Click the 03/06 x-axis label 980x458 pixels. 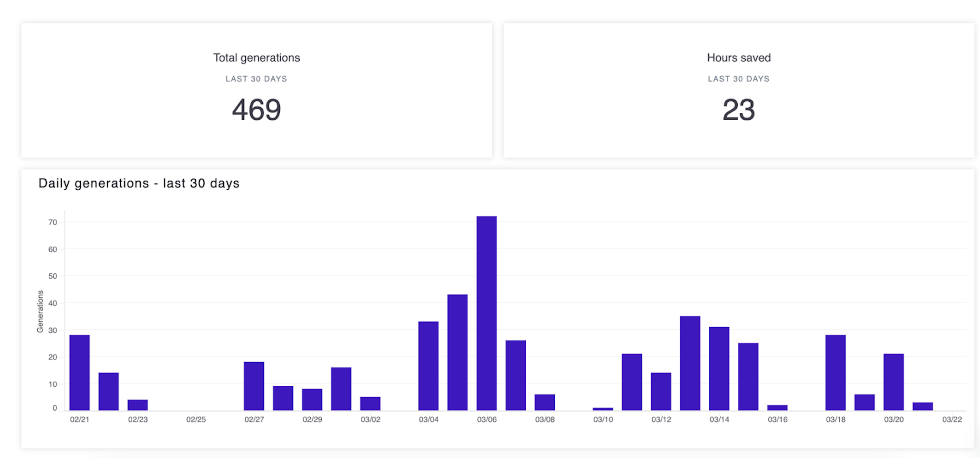[x=487, y=419]
